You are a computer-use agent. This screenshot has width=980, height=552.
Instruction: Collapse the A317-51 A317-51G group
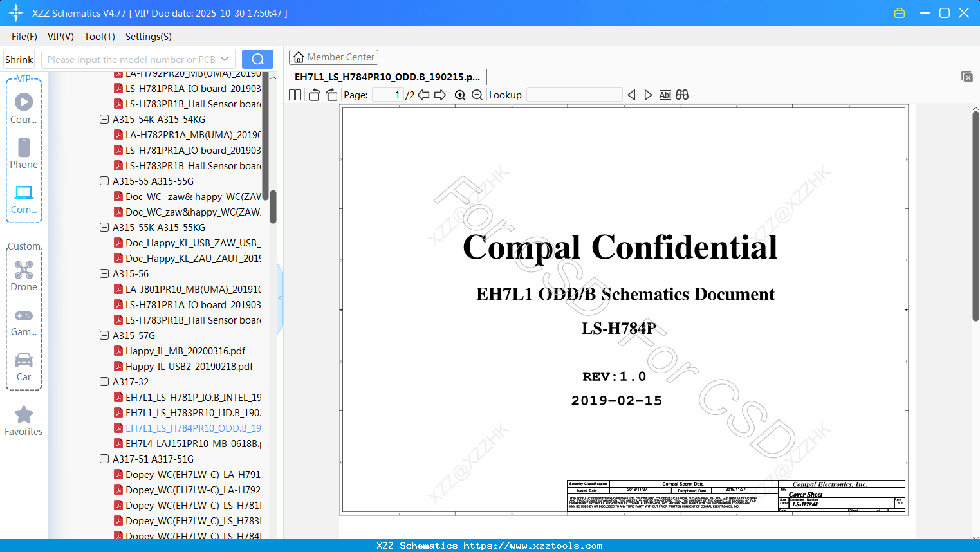[x=104, y=459]
